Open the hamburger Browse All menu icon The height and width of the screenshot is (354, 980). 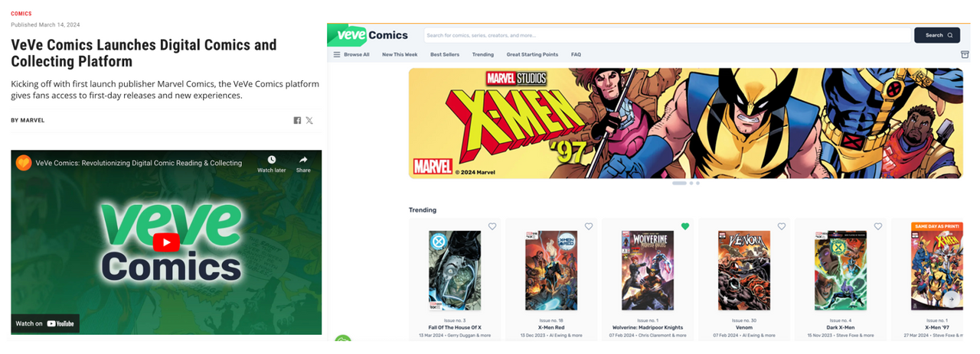point(337,55)
